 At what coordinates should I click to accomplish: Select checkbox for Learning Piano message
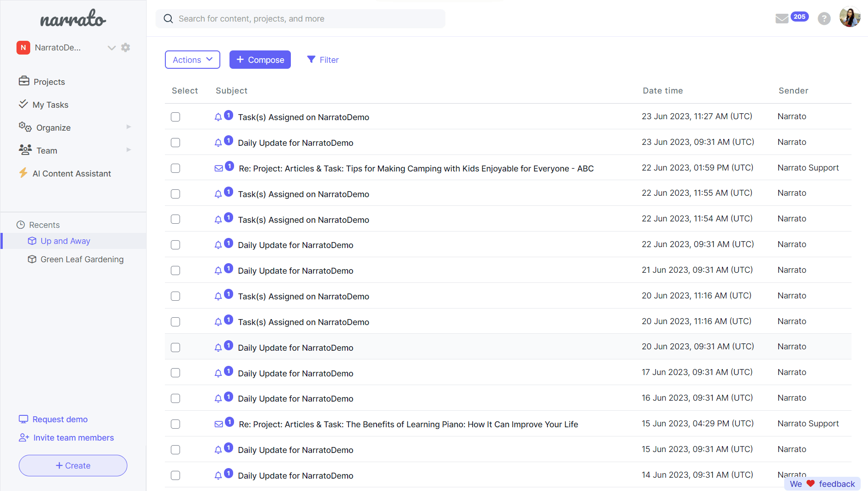[175, 424]
